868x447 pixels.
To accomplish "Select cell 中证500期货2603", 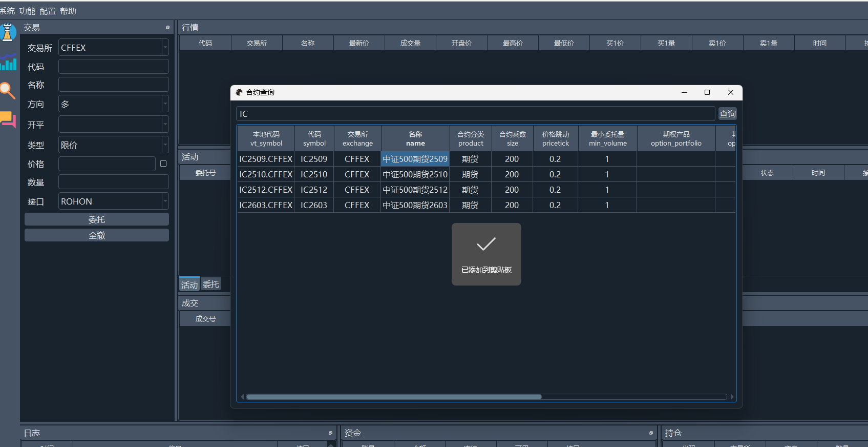I will pyautogui.click(x=415, y=205).
